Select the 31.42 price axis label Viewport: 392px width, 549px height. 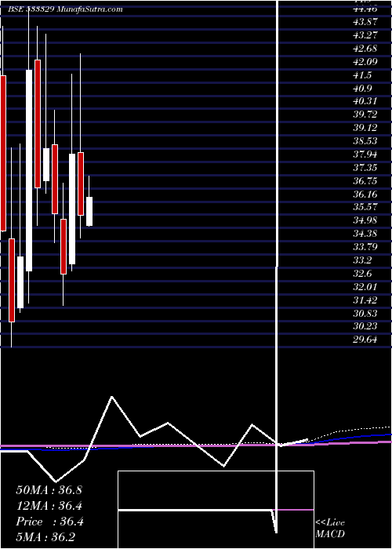365,300
